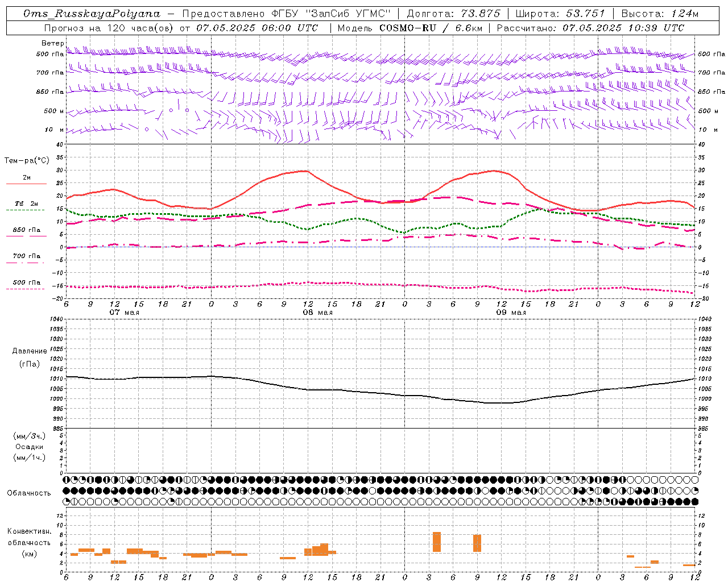Click the 700 гПа temperature legend entry
Image resolution: width=728 pixels, height=582 pixels.
pyautogui.click(x=26, y=256)
